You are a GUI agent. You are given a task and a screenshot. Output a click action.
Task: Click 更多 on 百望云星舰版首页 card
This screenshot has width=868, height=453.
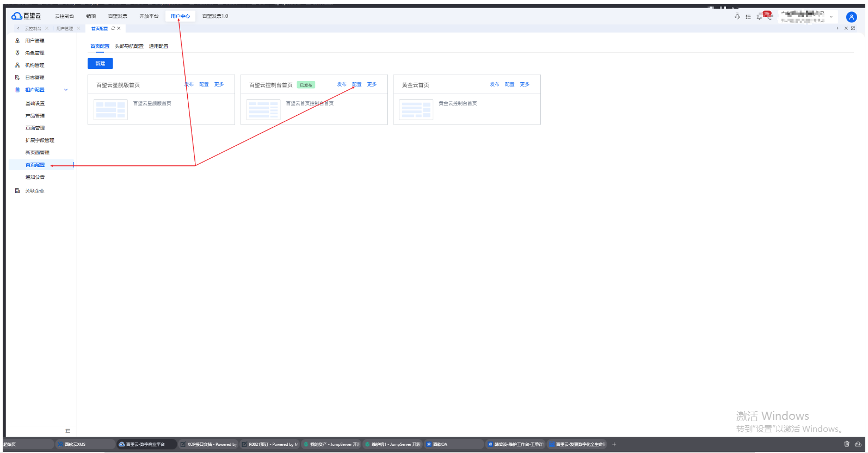tap(219, 84)
